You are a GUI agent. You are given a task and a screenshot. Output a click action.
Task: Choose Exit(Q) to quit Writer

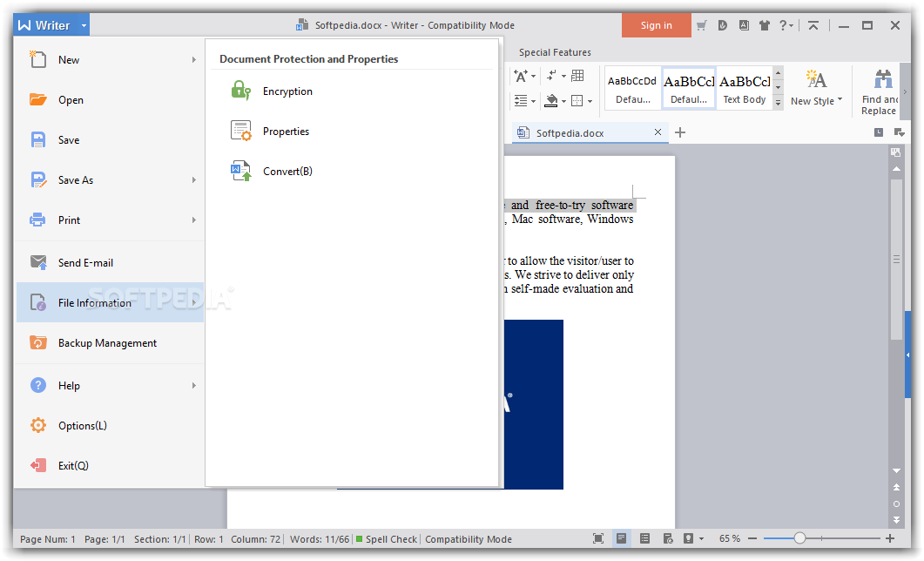111,465
